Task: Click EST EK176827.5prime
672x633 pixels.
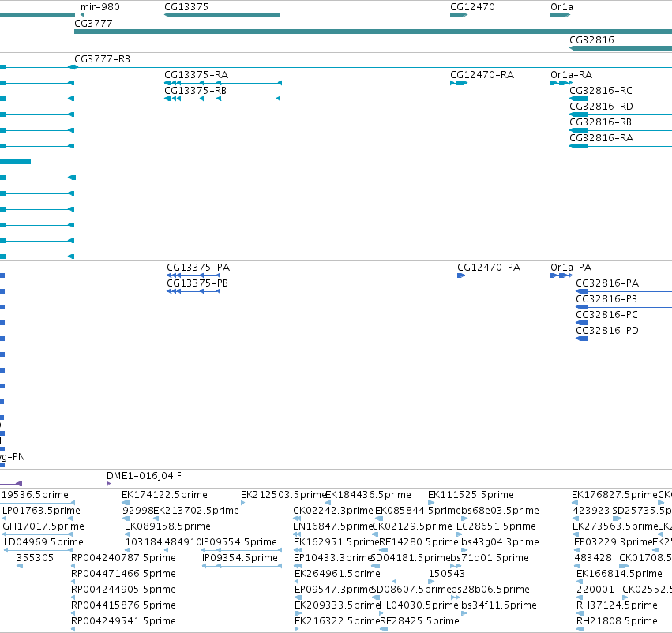Action: coord(614,495)
